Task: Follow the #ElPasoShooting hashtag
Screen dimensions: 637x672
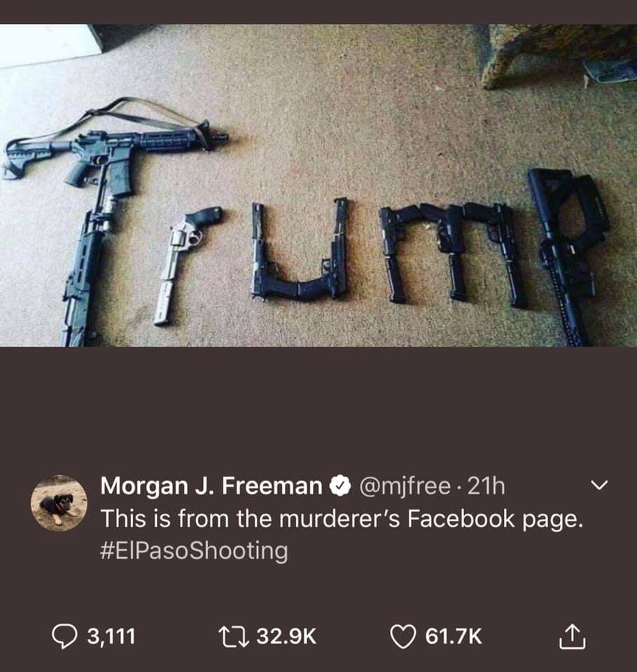Action: point(194,551)
